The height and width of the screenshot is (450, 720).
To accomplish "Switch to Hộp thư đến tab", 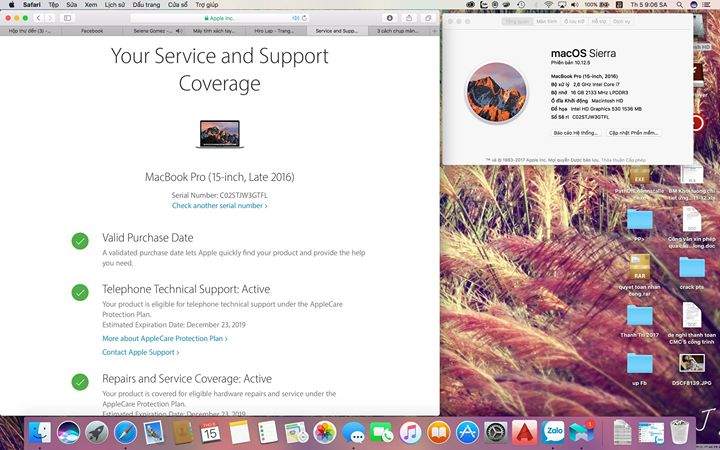I will tap(30, 31).
